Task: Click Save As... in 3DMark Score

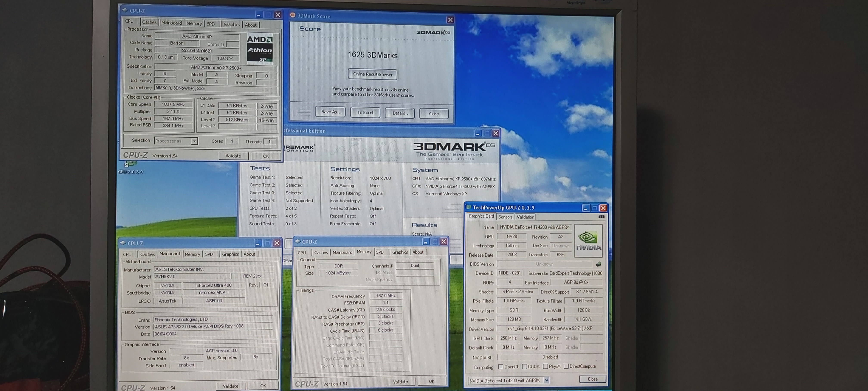Action: (330, 112)
